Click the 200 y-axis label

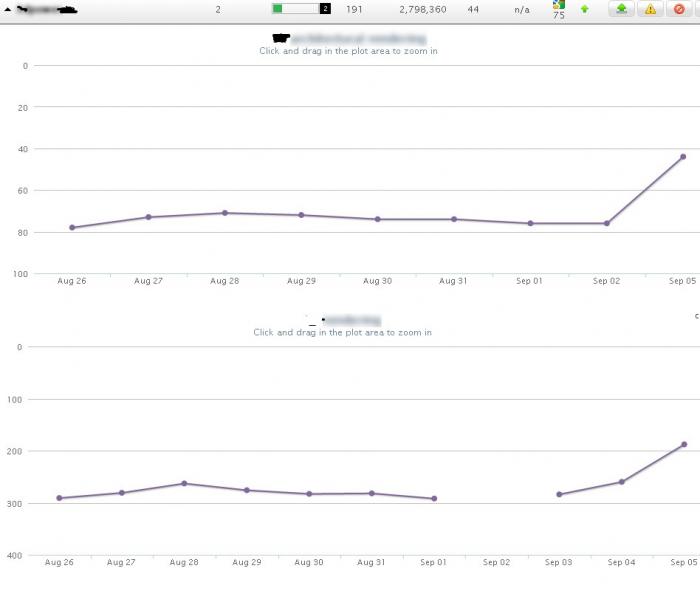(x=14, y=451)
